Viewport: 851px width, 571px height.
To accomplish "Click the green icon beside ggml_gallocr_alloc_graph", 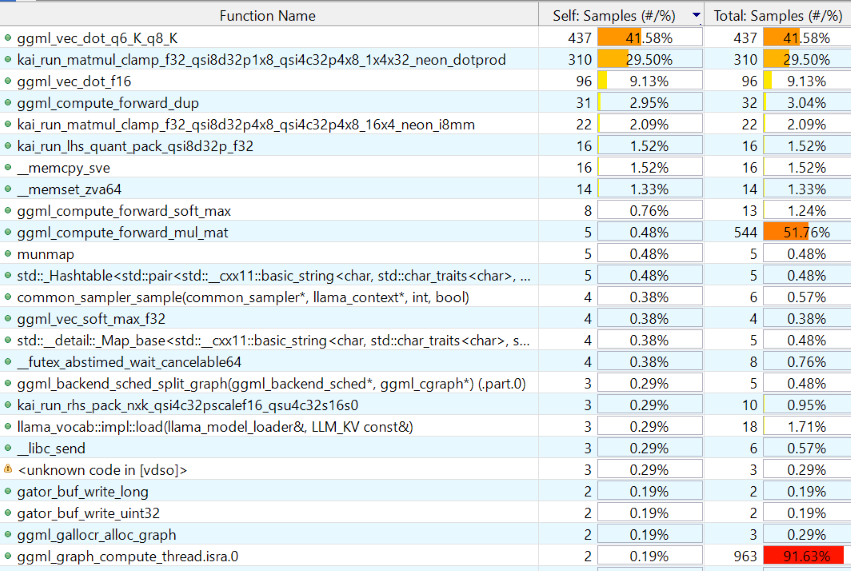I will 8,535.
